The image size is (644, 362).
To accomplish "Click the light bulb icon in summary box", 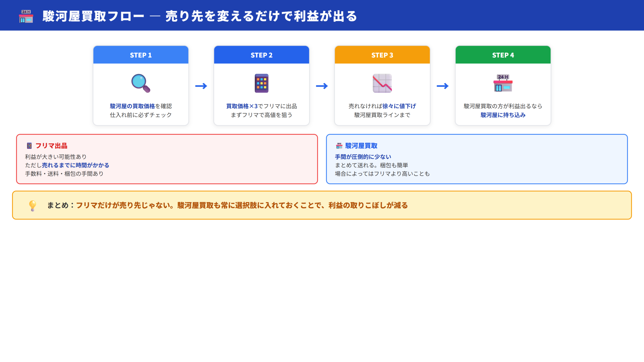I will pos(32,206).
